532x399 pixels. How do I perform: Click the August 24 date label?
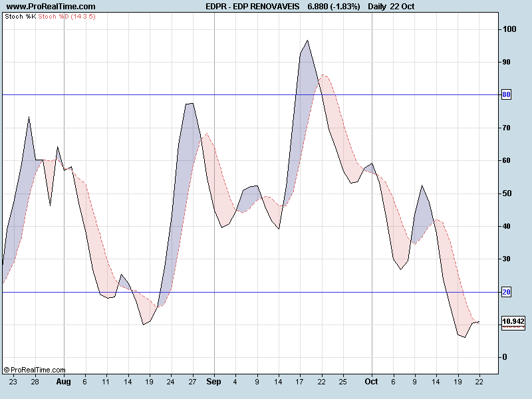point(170,382)
